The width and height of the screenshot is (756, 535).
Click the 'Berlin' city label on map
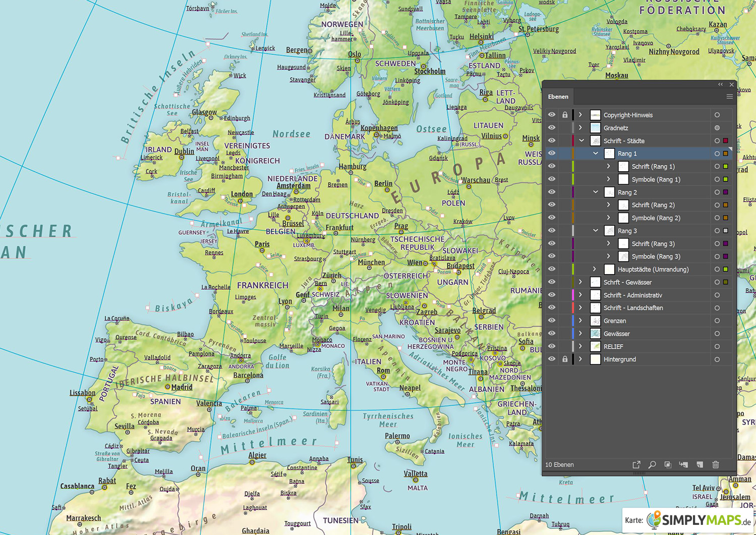[x=383, y=184]
